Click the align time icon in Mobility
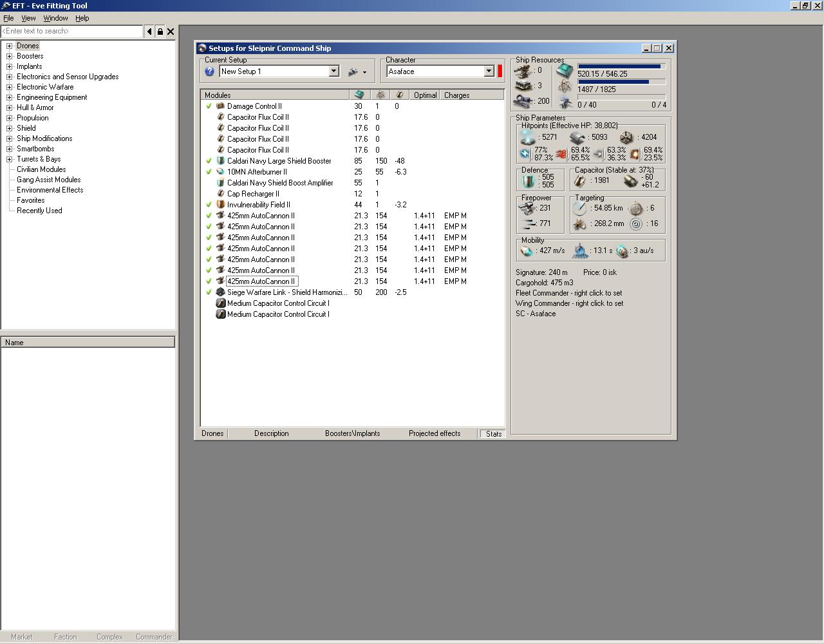824x644 pixels. click(x=581, y=251)
